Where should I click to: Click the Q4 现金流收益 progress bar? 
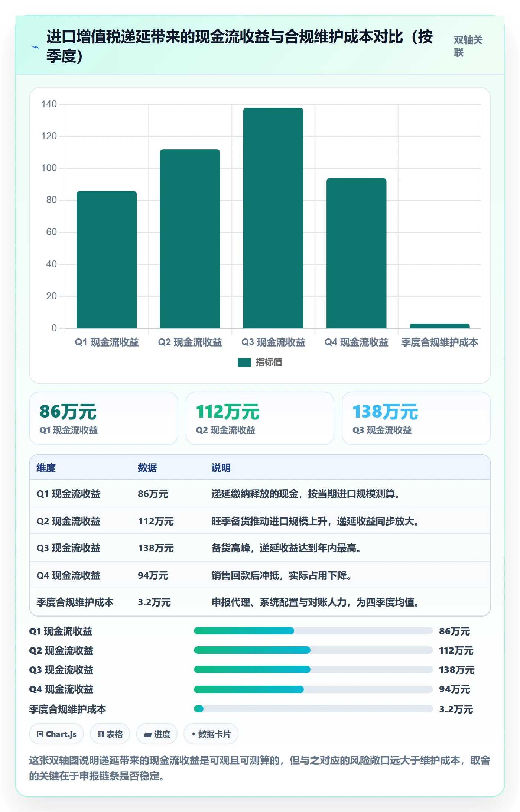click(x=313, y=689)
